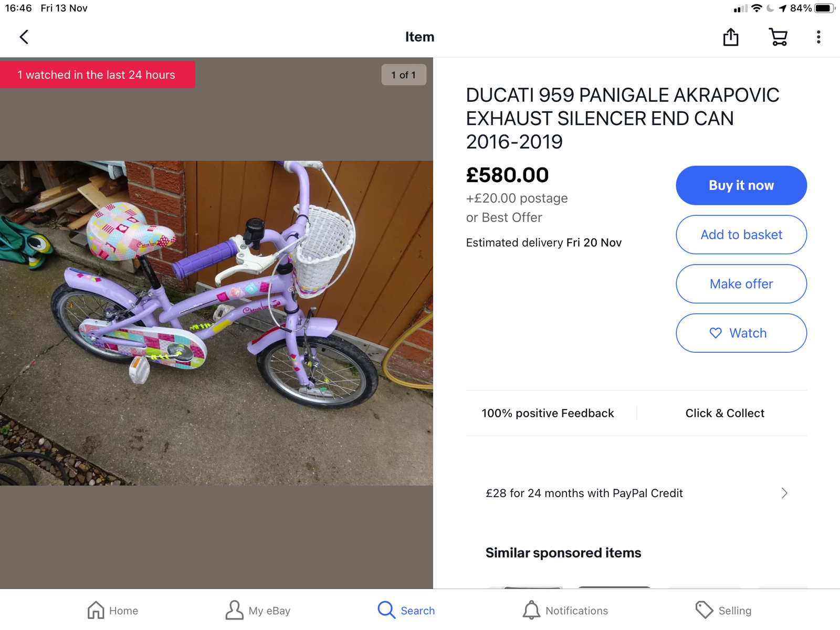
Task: Select the Click & Collect option
Action: pyautogui.click(x=724, y=413)
